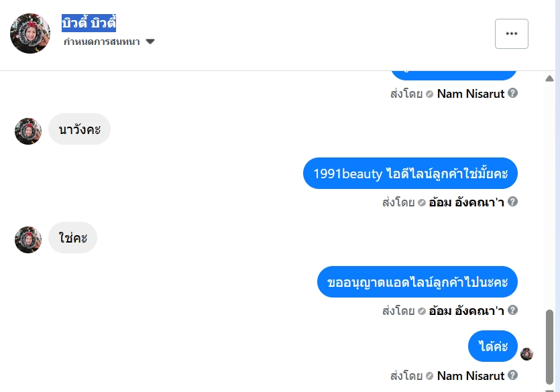Image resolution: width=560 pixels, height=392 pixels.
Task: Click the นาวังคะ message bubble
Action: (x=79, y=129)
